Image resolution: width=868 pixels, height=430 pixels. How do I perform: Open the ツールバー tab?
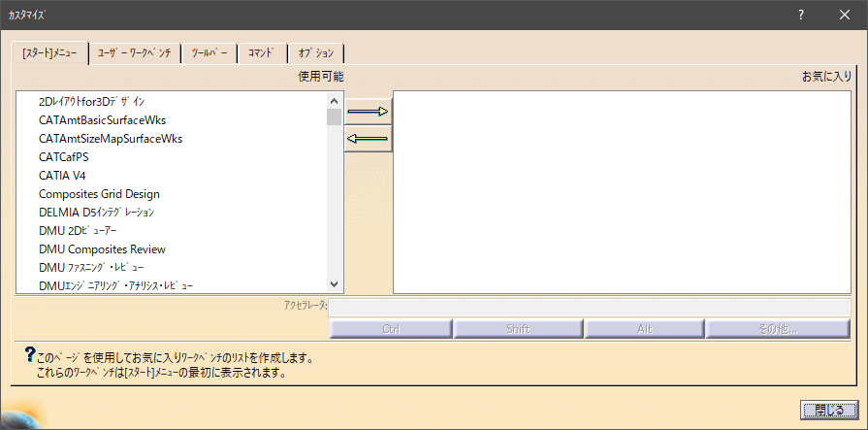[x=209, y=54]
